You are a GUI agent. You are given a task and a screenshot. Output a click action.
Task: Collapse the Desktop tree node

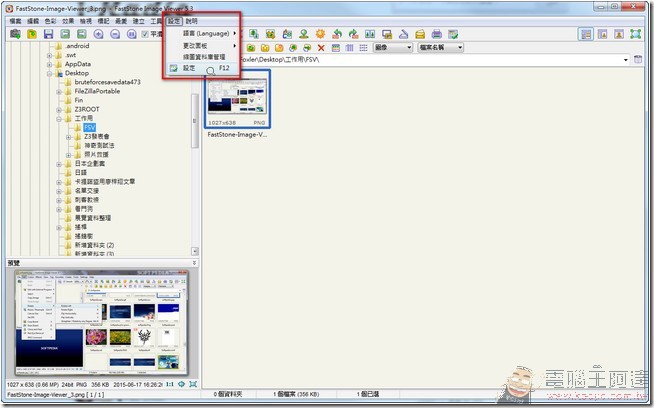(50, 73)
